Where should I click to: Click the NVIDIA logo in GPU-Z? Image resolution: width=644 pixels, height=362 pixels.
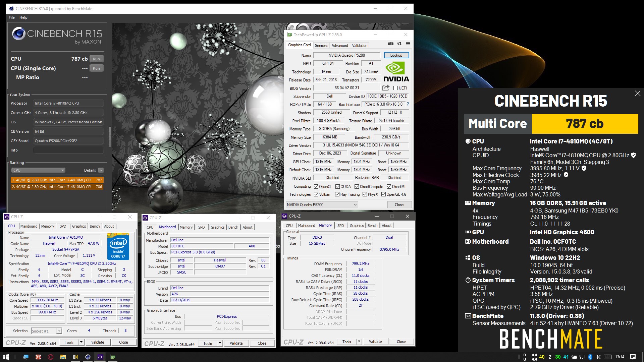click(x=396, y=72)
